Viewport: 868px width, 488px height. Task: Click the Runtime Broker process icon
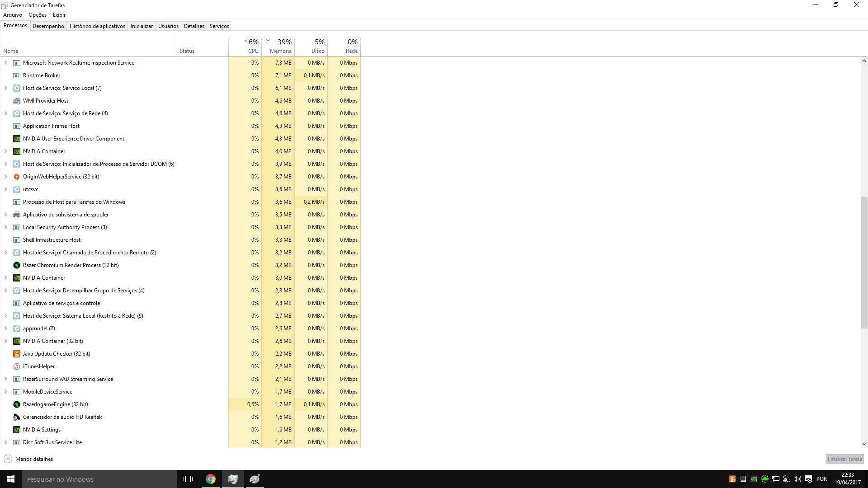[x=17, y=75]
